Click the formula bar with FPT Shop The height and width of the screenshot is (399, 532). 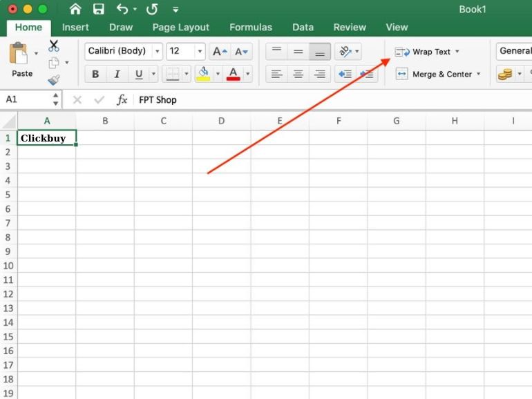pyautogui.click(x=332, y=99)
